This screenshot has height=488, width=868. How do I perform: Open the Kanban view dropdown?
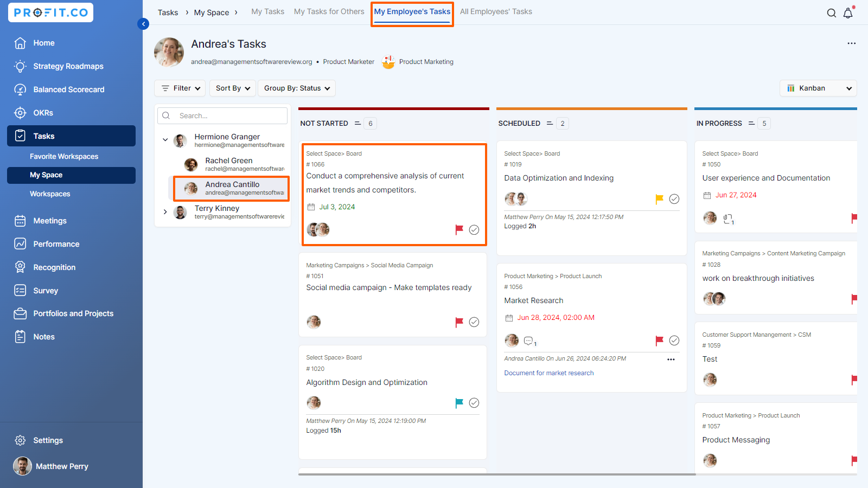coord(818,88)
